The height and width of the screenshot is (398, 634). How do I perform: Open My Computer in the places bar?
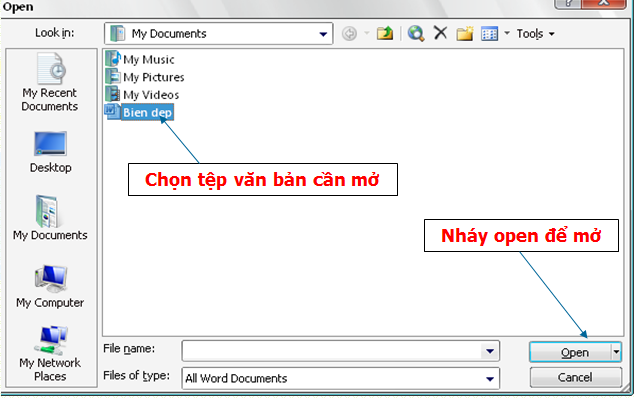[x=50, y=287]
